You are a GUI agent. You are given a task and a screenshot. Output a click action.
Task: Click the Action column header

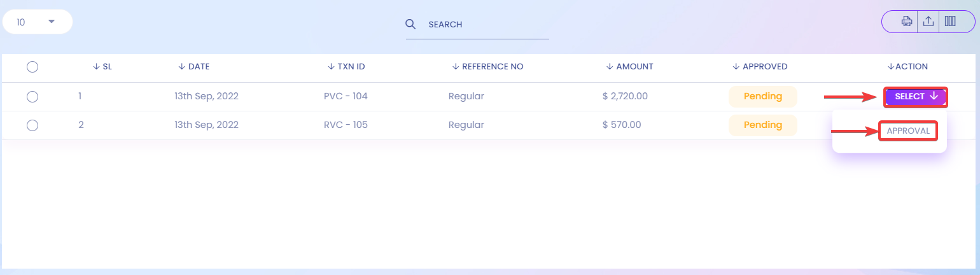point(907,66)
